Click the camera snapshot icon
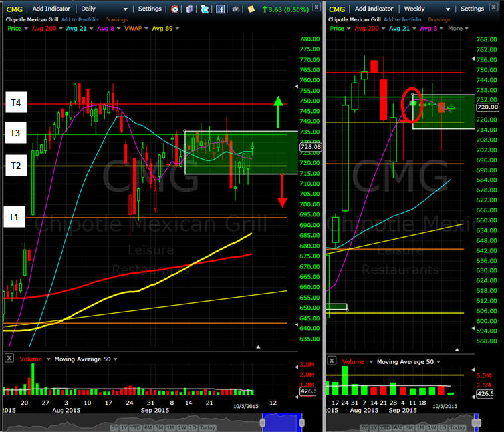The image size is (504, 432). pyautogui.click(x=236, y=9)
